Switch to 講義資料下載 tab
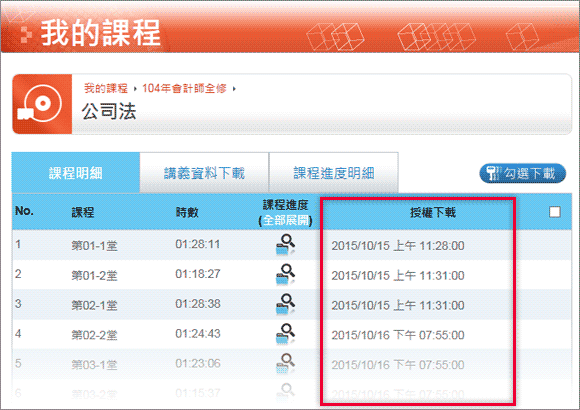The height and width of the screenshot is (410, 580). pyautogui.click(x=204, y=173)
